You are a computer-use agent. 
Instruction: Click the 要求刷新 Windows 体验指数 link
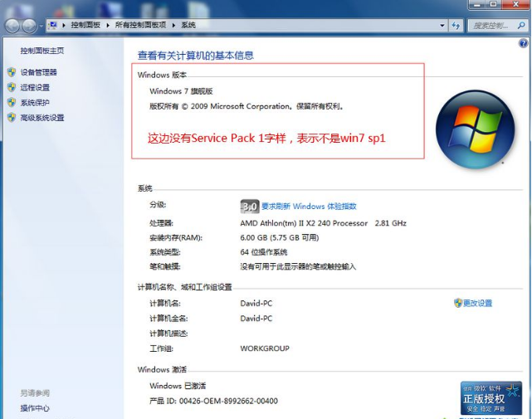click(309, 206)
